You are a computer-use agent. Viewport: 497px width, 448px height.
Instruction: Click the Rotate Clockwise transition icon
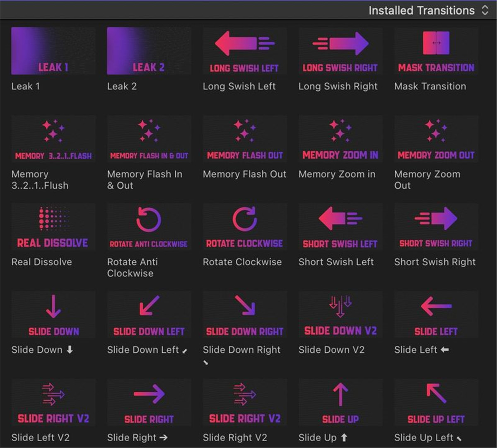[x=244, y=219]
